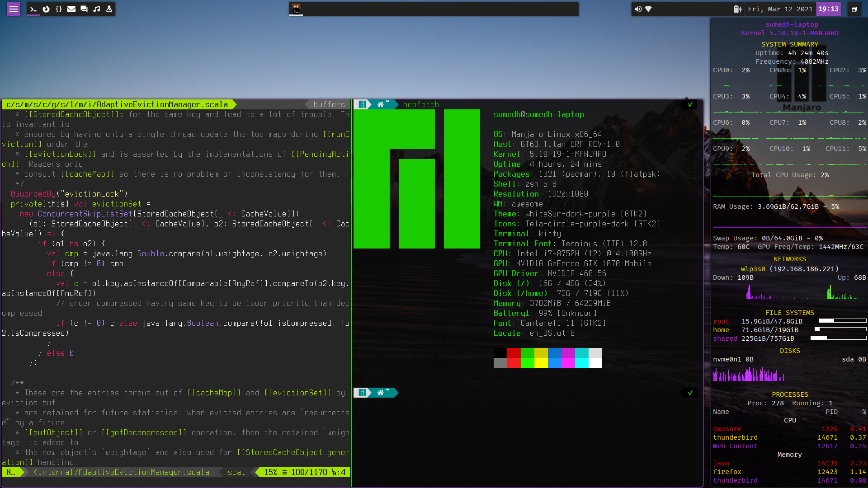The width and height of the screenshot is (868, 488).
Task: Click the else 0 line in vim
Action: (56, 353)
